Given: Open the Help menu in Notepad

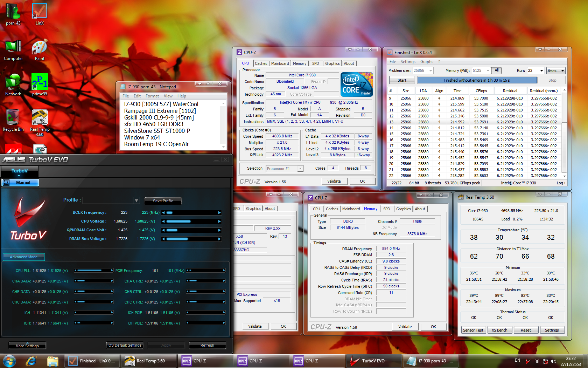Looking at the screenshot, I should 182,96.
